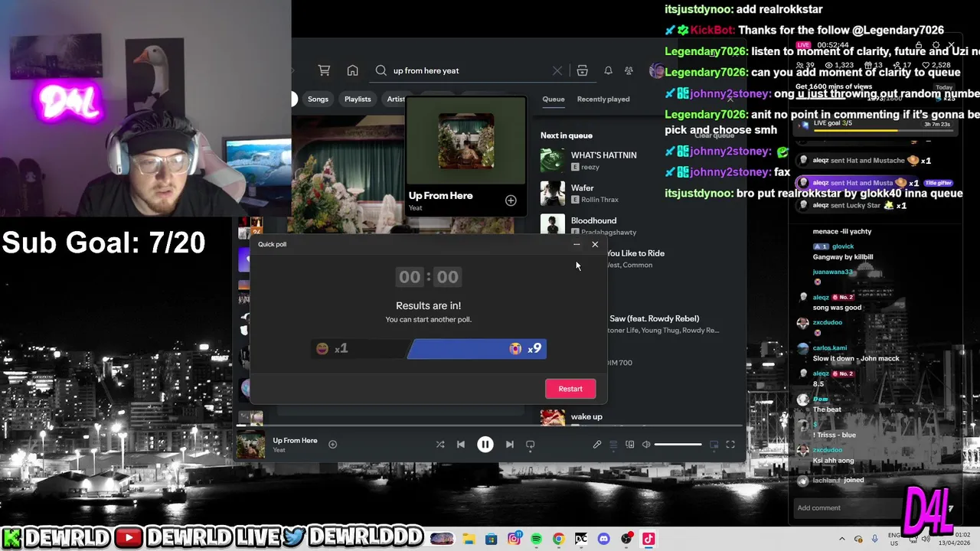The height and width of the screenshot is (551, 980).
Task: Open Yeat artist link in player bar
Action: (279, 450)
